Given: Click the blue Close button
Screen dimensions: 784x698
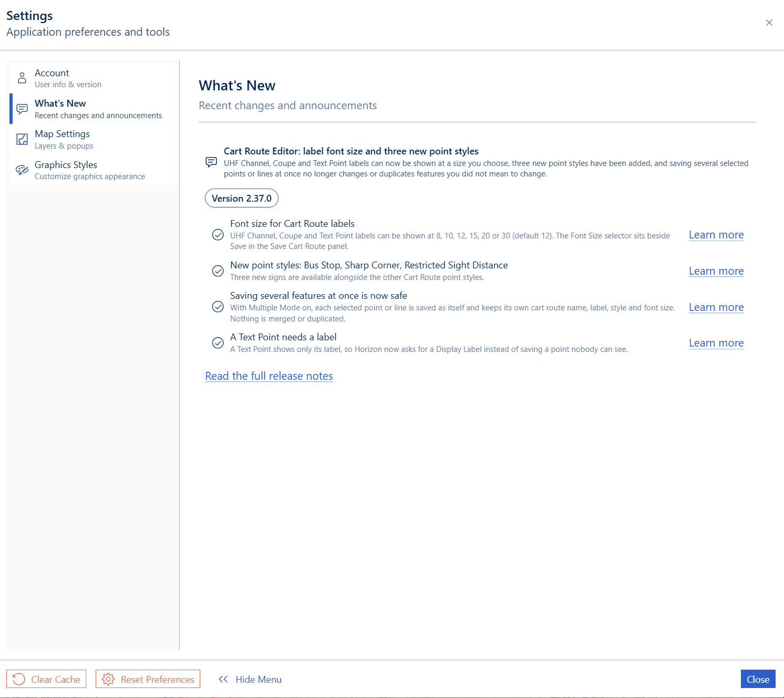Looking at the screenshot, I should click(758, 679).
